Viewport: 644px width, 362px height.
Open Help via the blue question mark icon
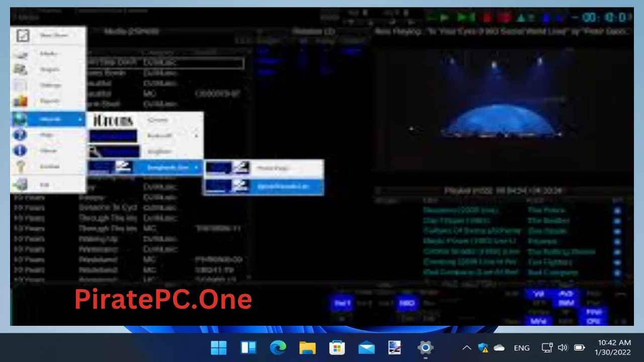coord(20,135)
